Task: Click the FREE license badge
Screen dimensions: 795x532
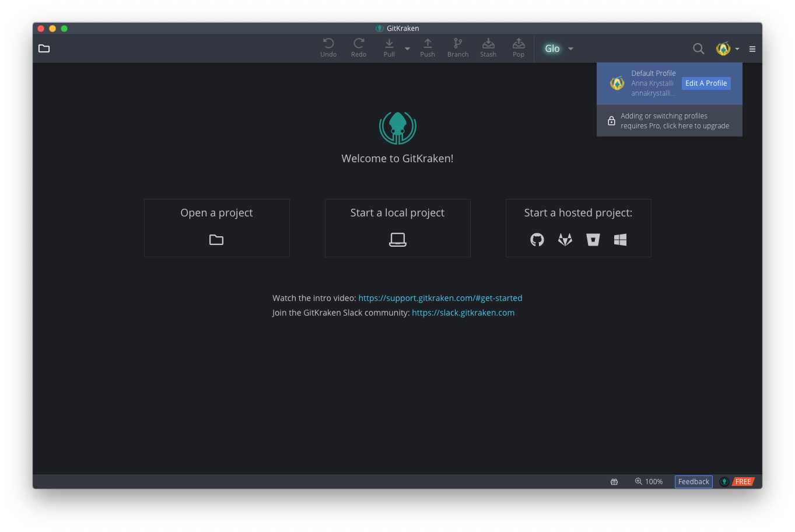Action: 743,482
